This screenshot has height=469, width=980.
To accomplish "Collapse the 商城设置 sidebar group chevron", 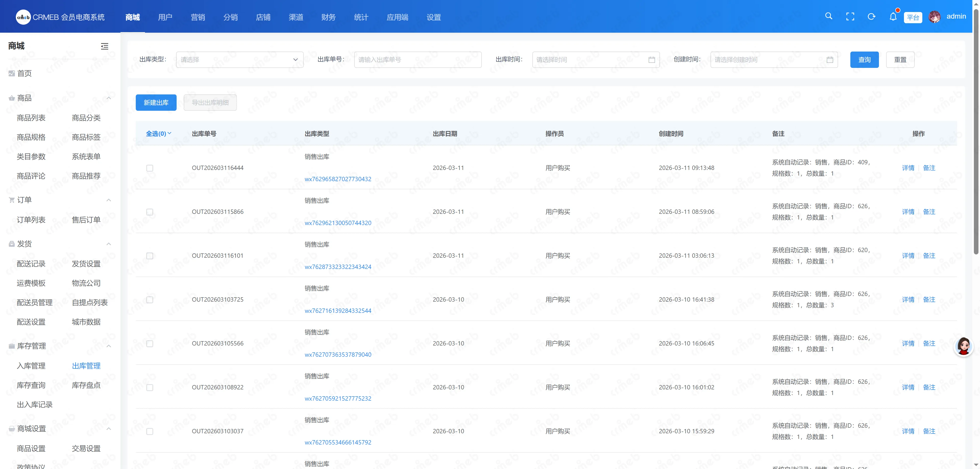I will pyautogui.click(x=109, y=429).
